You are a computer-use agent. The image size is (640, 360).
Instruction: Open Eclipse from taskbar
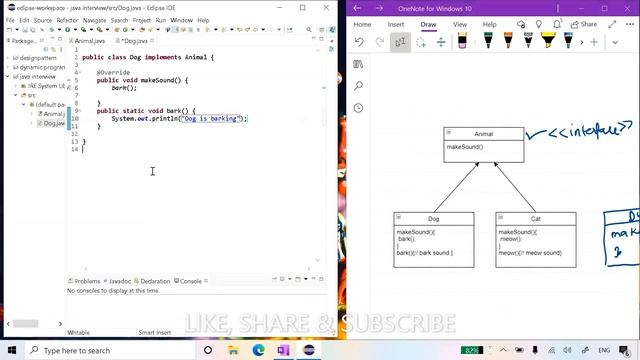pyautogui.click(x=309, y=350)
